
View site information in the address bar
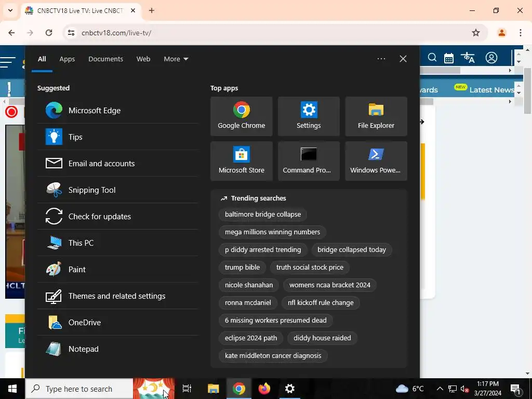(71, 33)
